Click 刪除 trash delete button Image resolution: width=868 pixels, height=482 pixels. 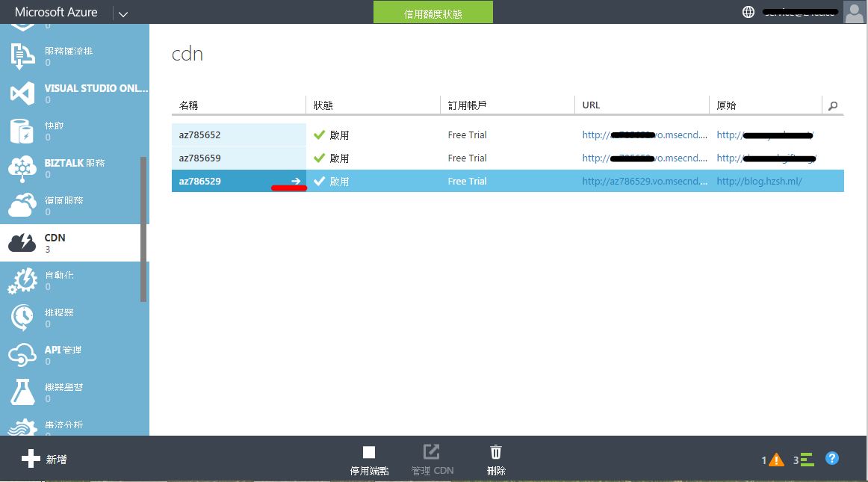496,460
